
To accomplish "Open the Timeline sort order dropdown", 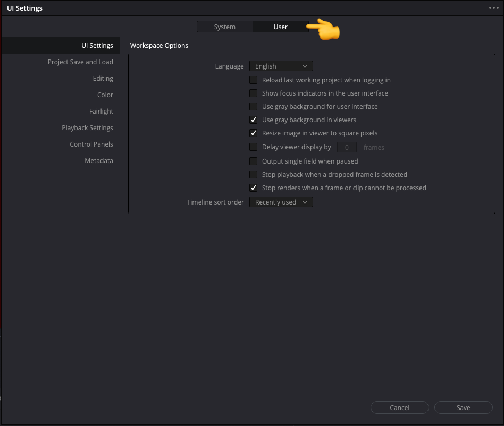I will pyautogui.click(x=281, y=202).
